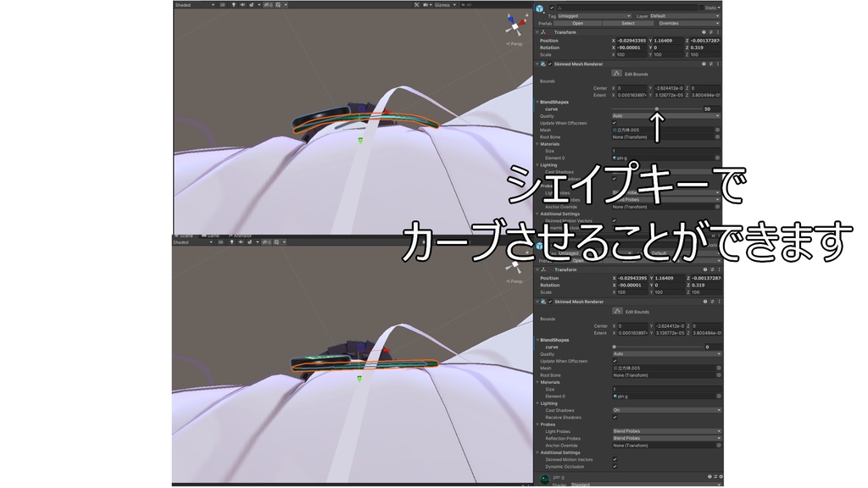Pick Anchor Override object selector in lower Inspector
868x488 pixels.
pos(719,446)
